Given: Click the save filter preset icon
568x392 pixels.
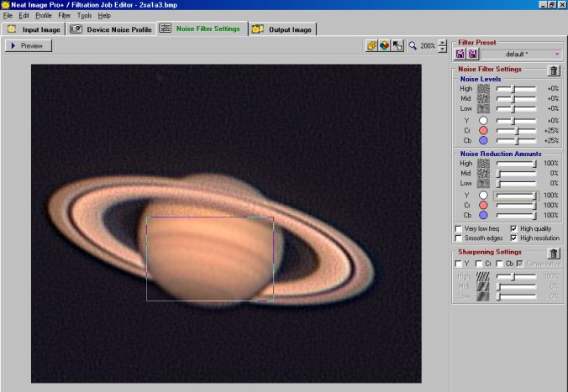Looking at the screenshot, I should click(x=472, y=54).
